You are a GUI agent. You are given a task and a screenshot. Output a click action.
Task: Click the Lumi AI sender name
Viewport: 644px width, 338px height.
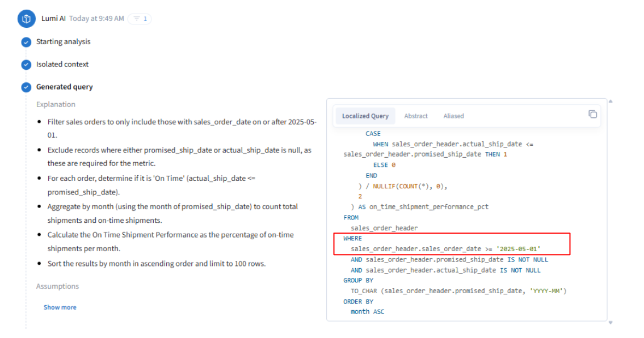53,19
